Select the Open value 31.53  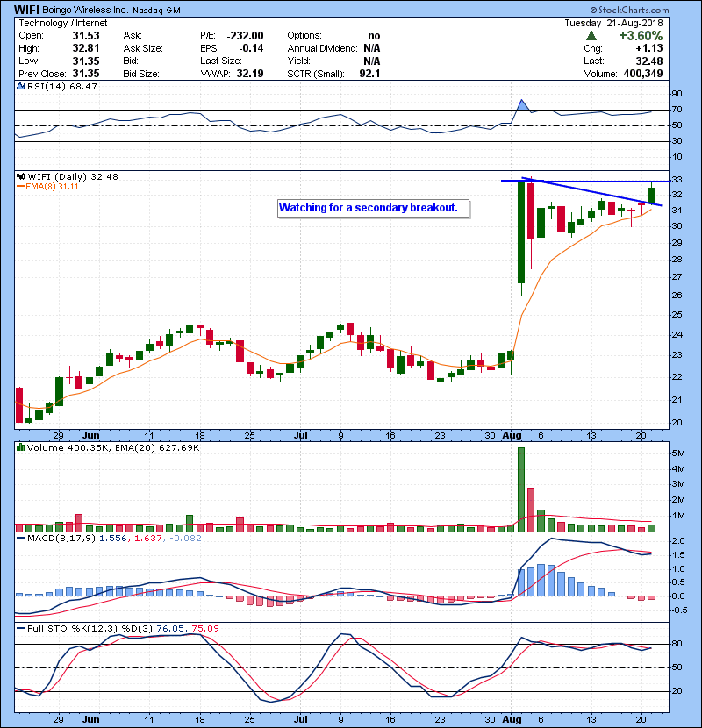pyautogui.click(x=86, y=36)
